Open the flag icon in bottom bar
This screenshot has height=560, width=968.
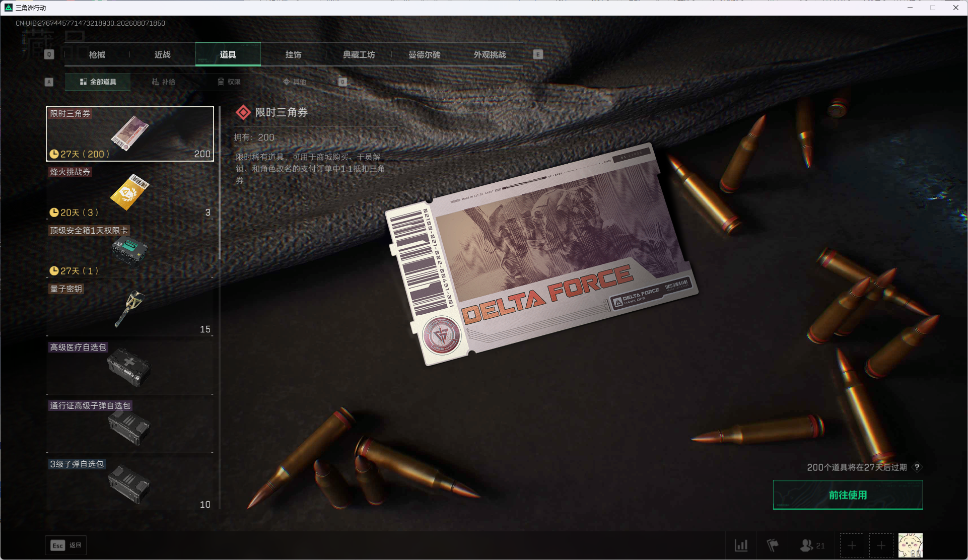(772, 545)
